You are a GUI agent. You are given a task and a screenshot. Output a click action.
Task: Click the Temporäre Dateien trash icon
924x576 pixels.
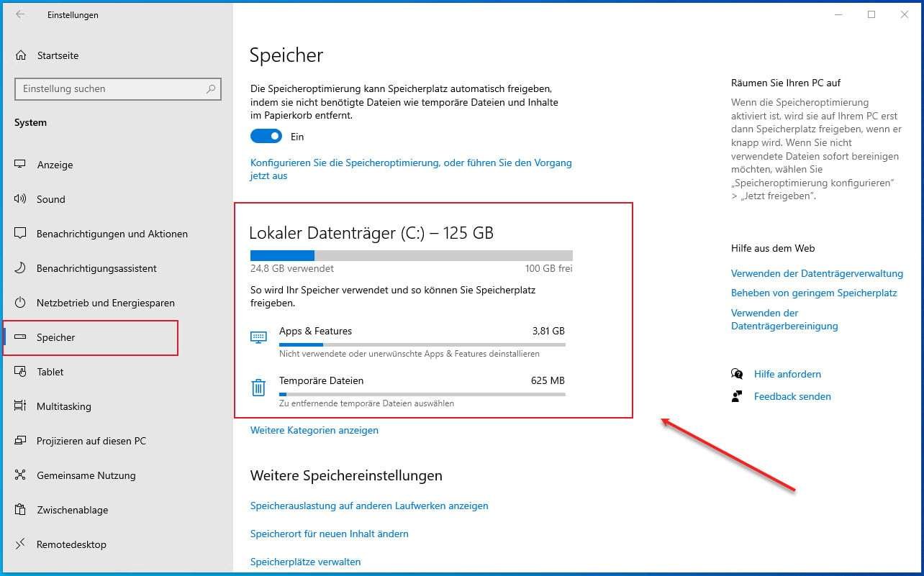click(258, 387)
